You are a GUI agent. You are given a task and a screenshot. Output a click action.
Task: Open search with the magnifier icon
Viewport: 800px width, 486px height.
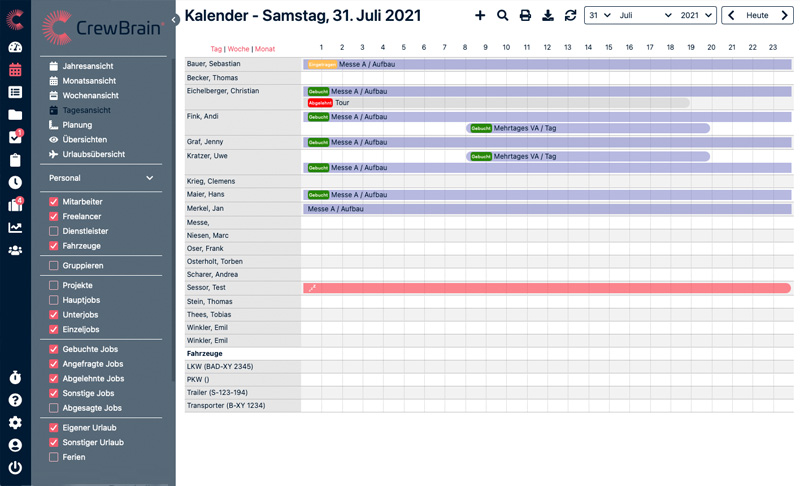[x=503, y=15]
